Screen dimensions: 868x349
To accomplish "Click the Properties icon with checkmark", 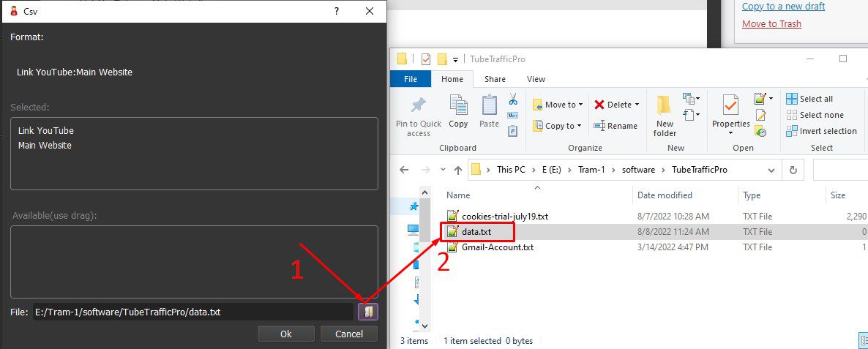I will pos(730,105).
